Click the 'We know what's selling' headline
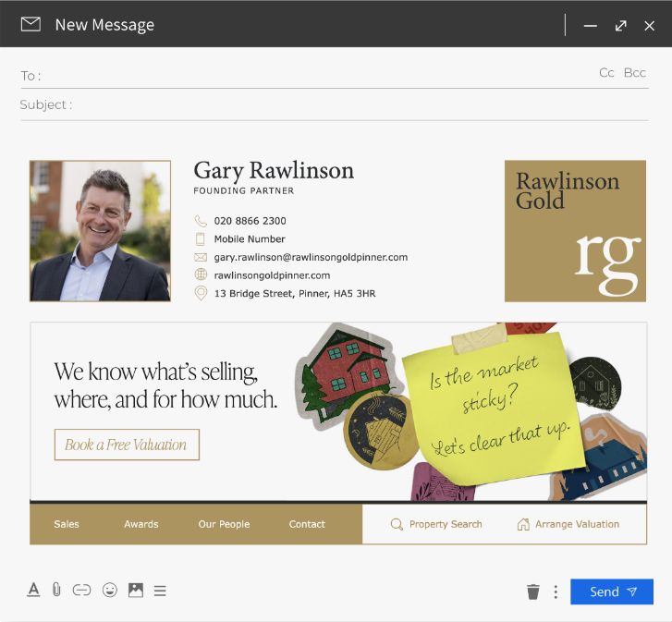672x622 pixels. [x=165, y=385]
